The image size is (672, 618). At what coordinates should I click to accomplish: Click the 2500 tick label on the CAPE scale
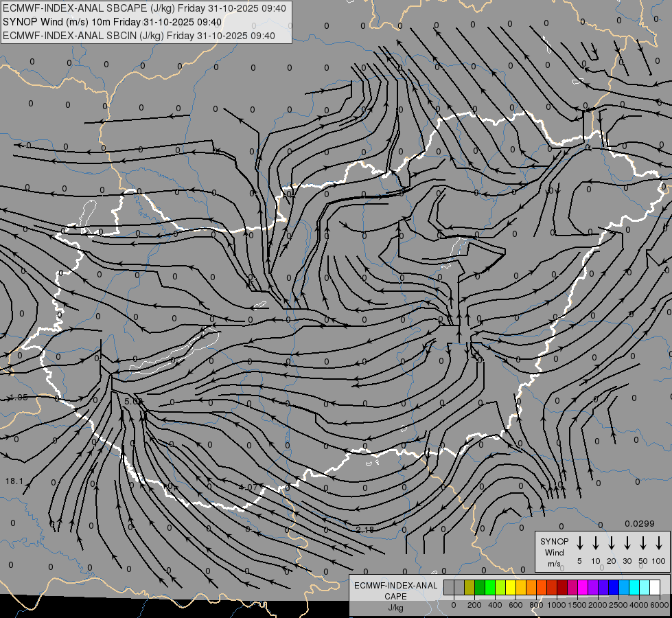pyautogui.click(x=618, y=605)
